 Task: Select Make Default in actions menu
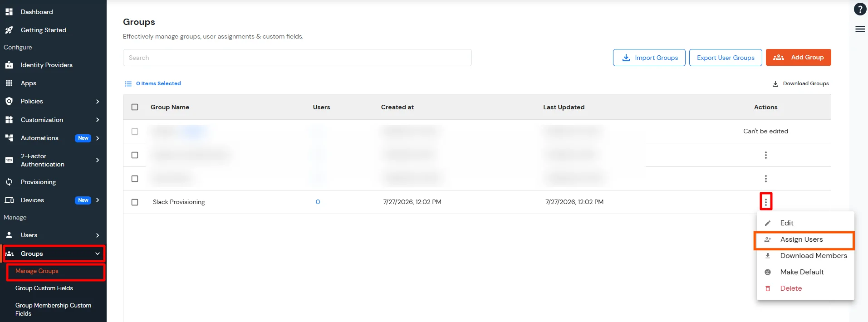(805, 272)
